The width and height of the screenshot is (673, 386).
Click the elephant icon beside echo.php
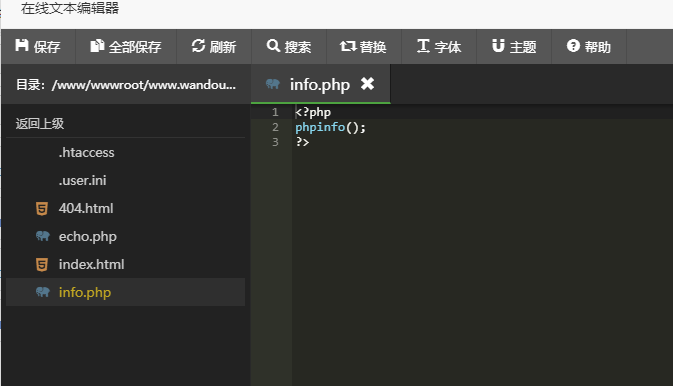(x=42, y=236)
